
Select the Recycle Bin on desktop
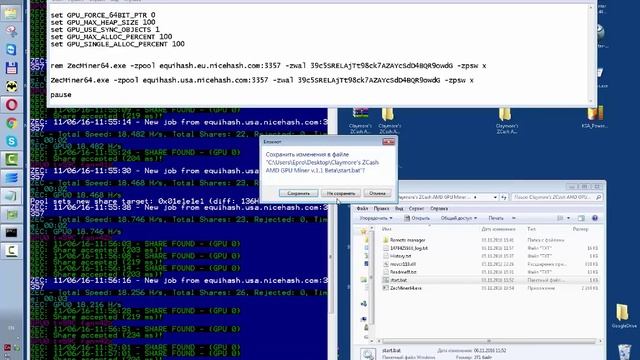click(624, 351)
